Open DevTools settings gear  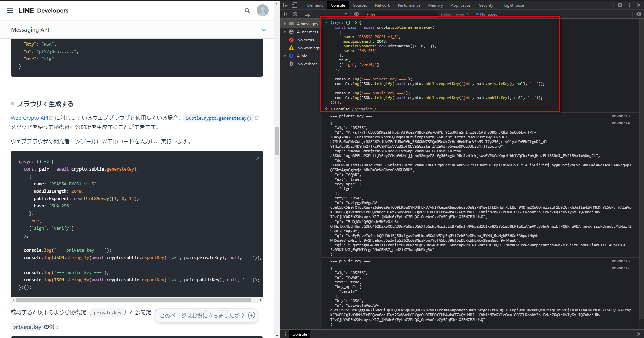point(620,5)
